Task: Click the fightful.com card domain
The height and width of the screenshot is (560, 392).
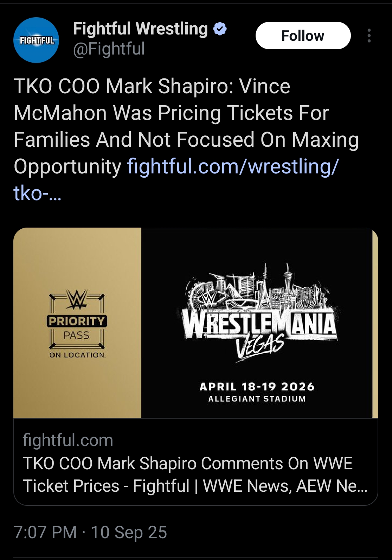Action: pos(68,440)
